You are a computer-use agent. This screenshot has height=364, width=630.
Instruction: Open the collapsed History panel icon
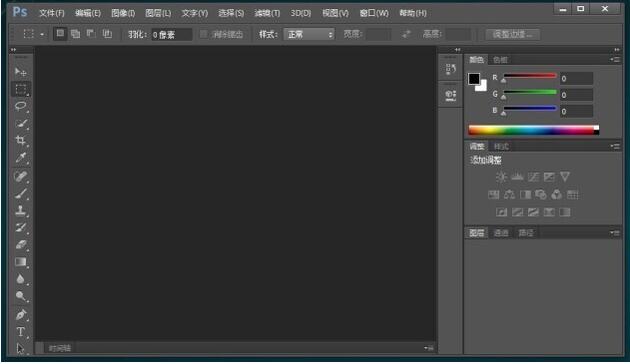tap(450, 69)
